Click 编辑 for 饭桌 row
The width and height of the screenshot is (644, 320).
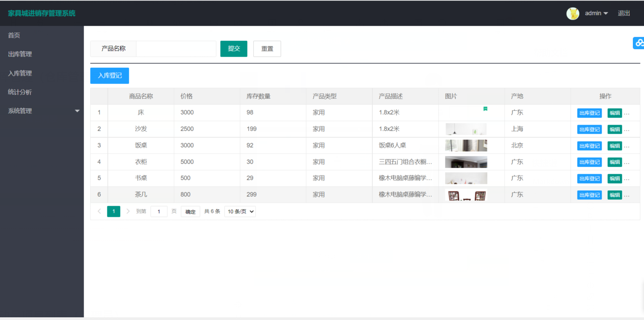tap(615, 146)
